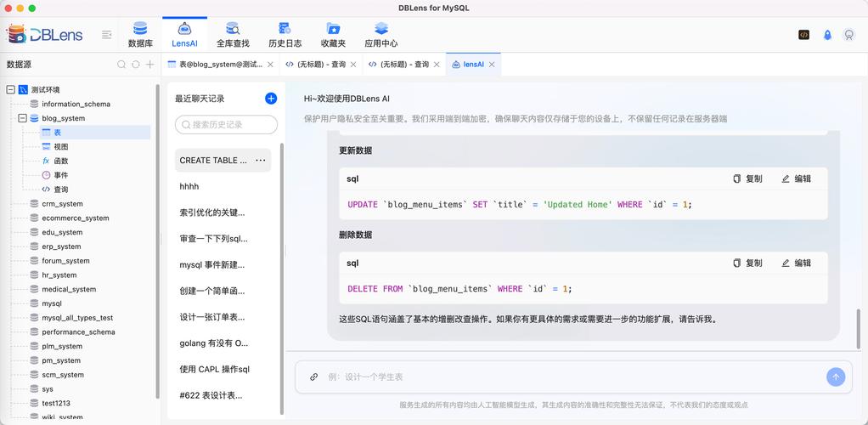The image size is (868, 425).
Task: Collapse the blog_system database node
Action: 22,118
